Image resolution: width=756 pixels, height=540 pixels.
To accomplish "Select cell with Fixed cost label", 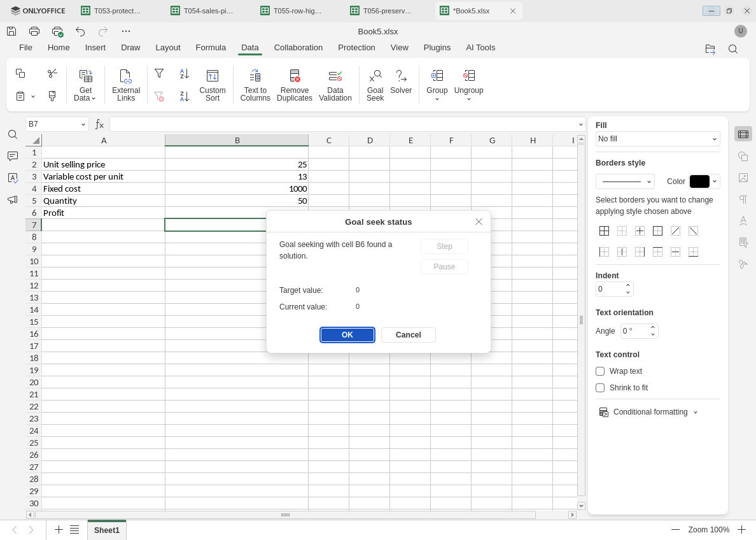I will pos(103,188).
